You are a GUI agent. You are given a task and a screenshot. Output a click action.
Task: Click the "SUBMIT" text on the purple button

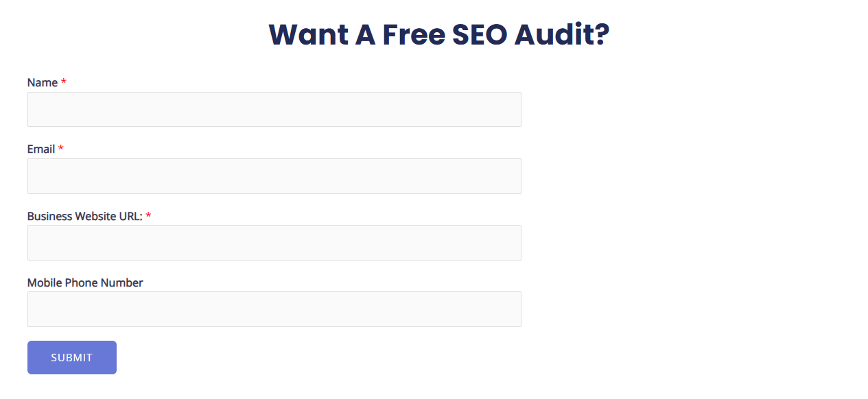point(72,357)
